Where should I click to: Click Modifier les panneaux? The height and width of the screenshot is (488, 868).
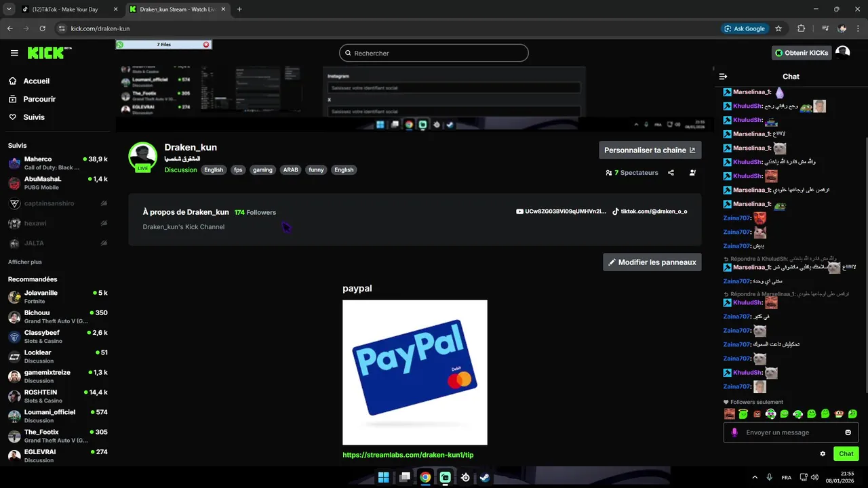point(652,262)
